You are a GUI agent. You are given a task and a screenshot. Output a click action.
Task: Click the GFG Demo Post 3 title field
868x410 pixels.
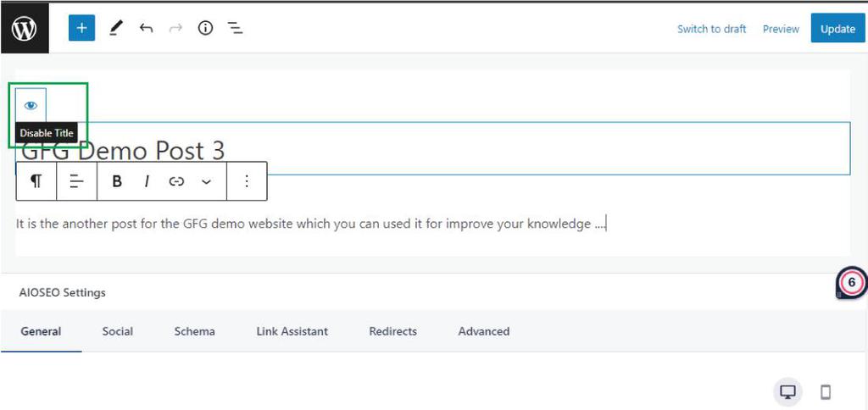(x=424, y=151)
